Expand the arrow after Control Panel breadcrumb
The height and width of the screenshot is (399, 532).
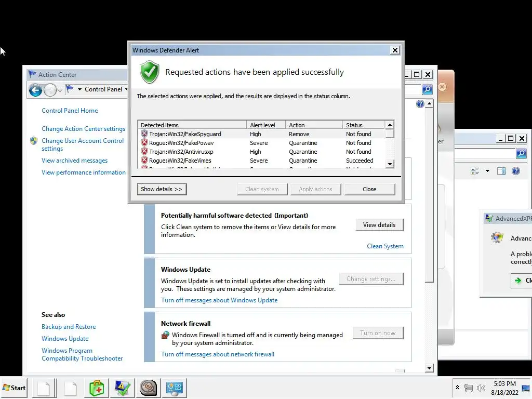[126, 89]
